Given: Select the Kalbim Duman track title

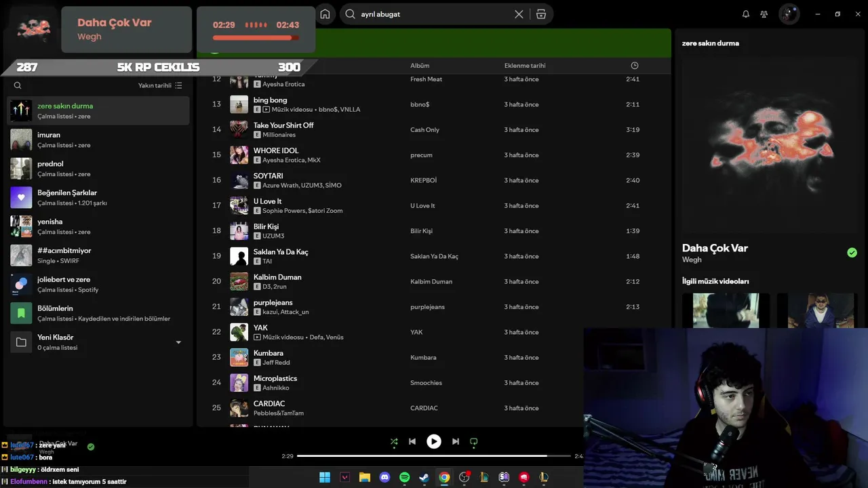Looking at the screenshot, I should (x=277, y=277).
